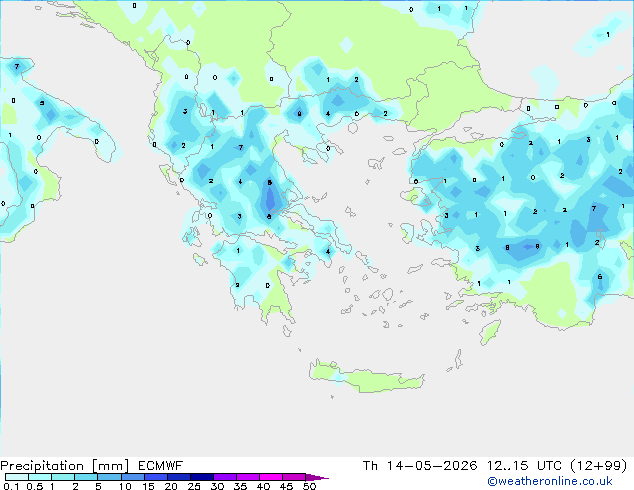
Task: Click the Precipitation [mm] title label
Action: (x=65, y=466)
